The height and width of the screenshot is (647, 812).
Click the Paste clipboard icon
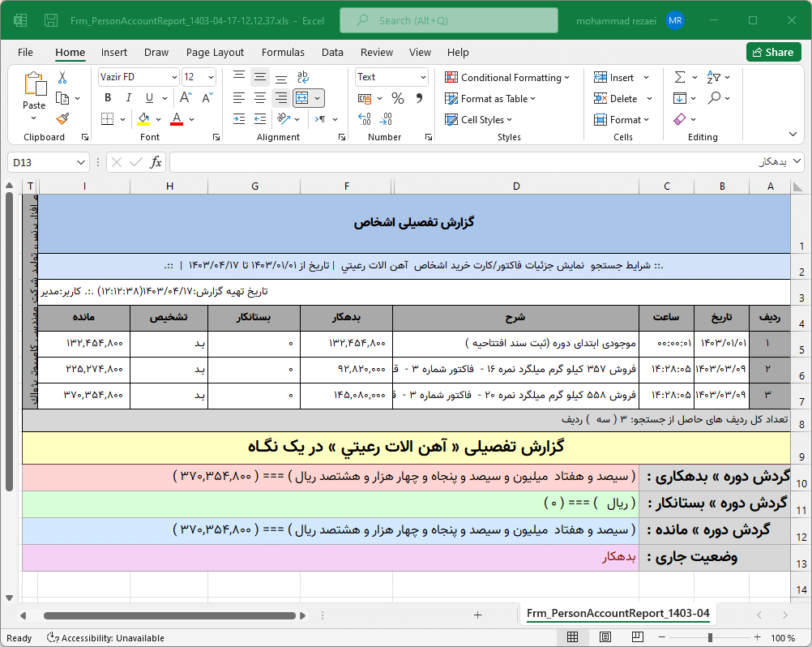pyautogui.click(x=35, y=84)
